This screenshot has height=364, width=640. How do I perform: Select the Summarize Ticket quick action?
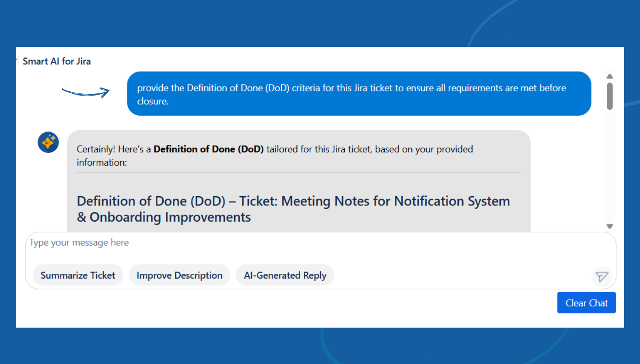[x=78, y=275]
